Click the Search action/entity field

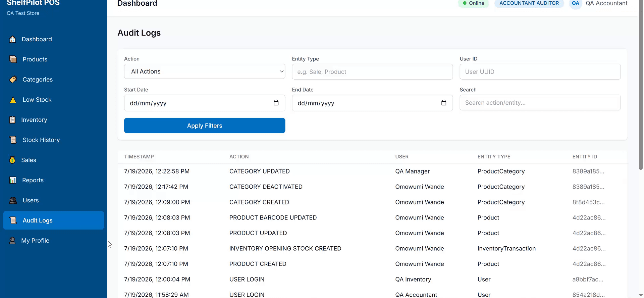tap(540, 103)
